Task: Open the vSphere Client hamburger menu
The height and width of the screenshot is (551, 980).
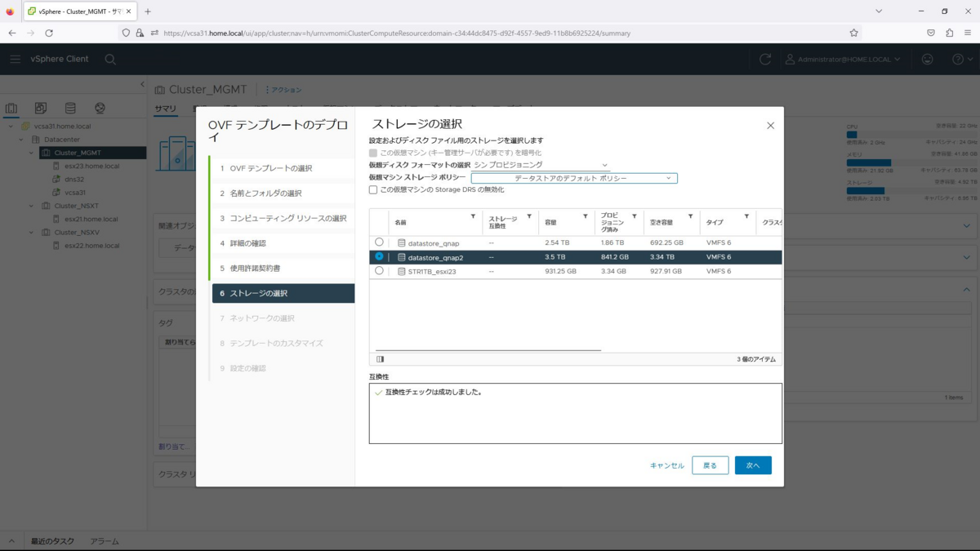Action: click(15, 59)
